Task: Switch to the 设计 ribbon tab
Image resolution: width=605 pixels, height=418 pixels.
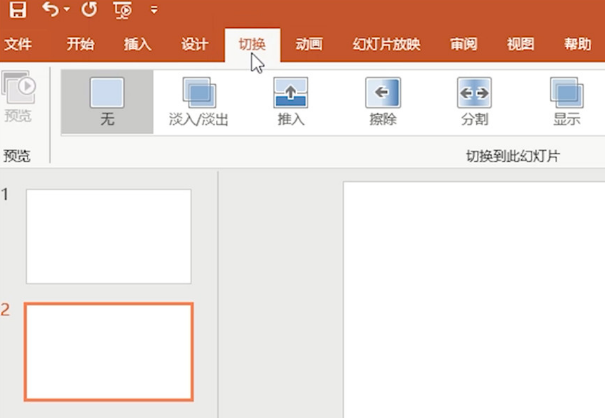Action: [x=195, y=44]
